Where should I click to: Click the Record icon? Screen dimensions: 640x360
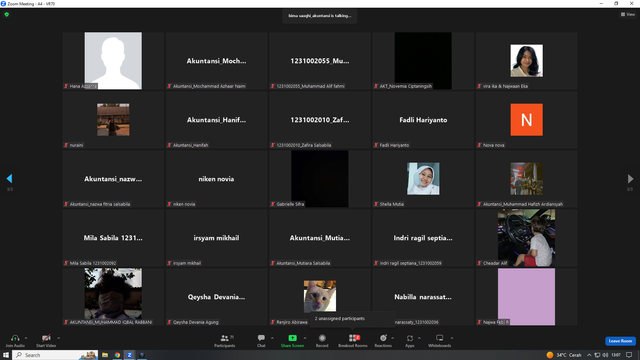tap(322, 338)
